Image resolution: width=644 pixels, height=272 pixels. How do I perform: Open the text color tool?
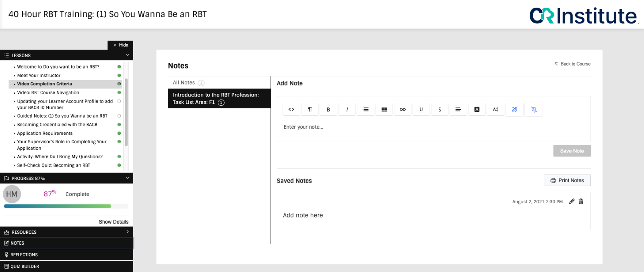tap(477, 109)
